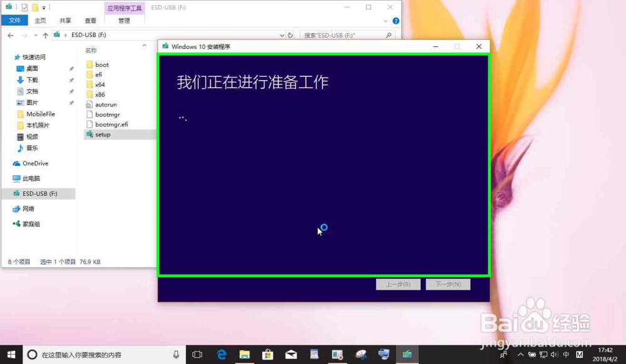
Task: Click 下一步(N) in the Windows 10 installer
Action: point(448,284)
